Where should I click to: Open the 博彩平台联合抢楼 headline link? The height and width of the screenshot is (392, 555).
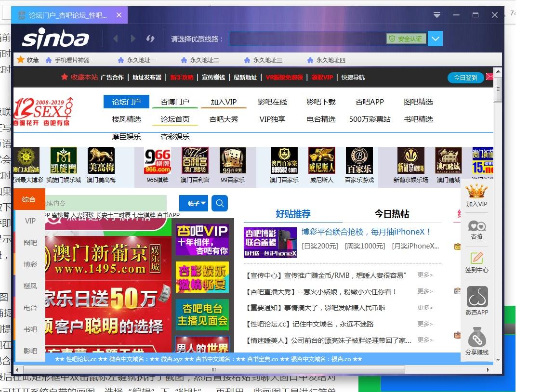coord(366,232)
